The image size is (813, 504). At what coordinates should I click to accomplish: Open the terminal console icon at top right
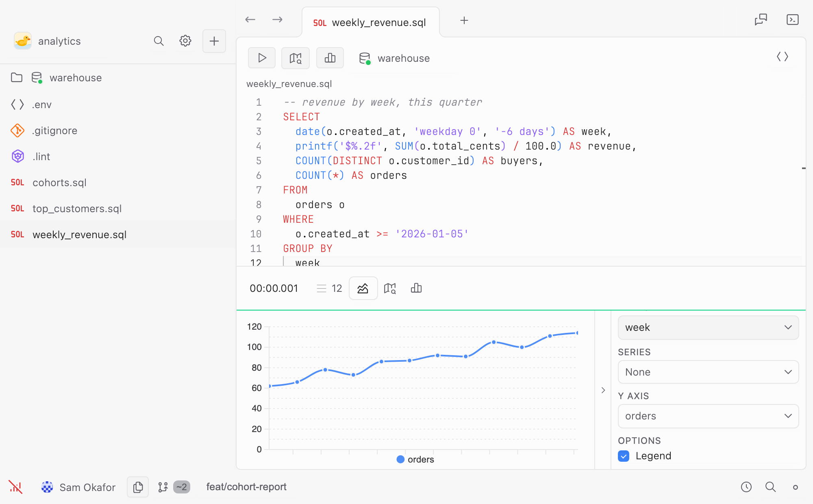coord(793,20)
